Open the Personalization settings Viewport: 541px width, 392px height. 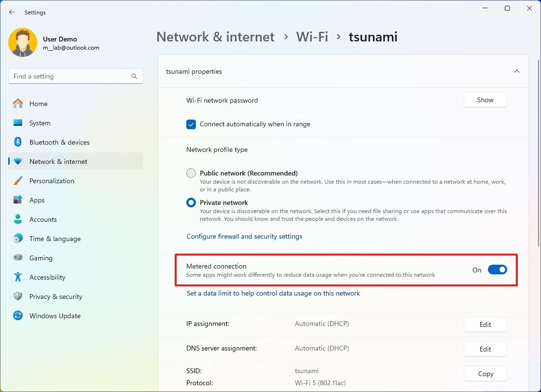click(52, 181)
